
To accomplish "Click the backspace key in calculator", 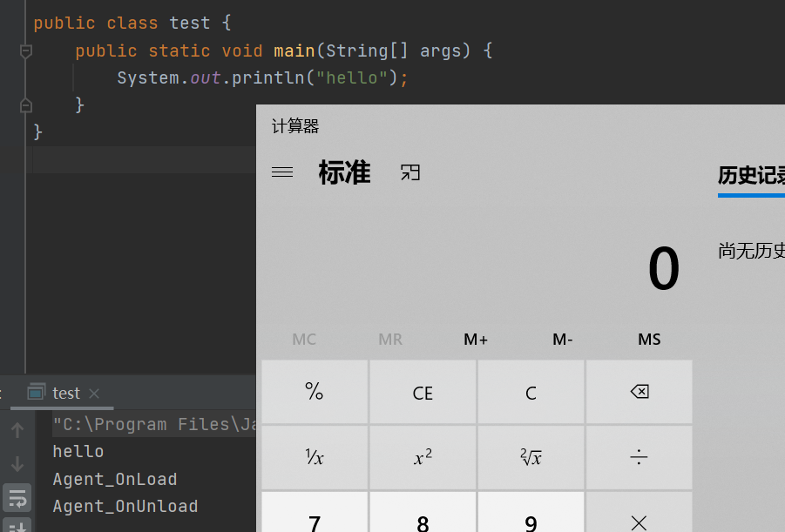I will (640, 392).
